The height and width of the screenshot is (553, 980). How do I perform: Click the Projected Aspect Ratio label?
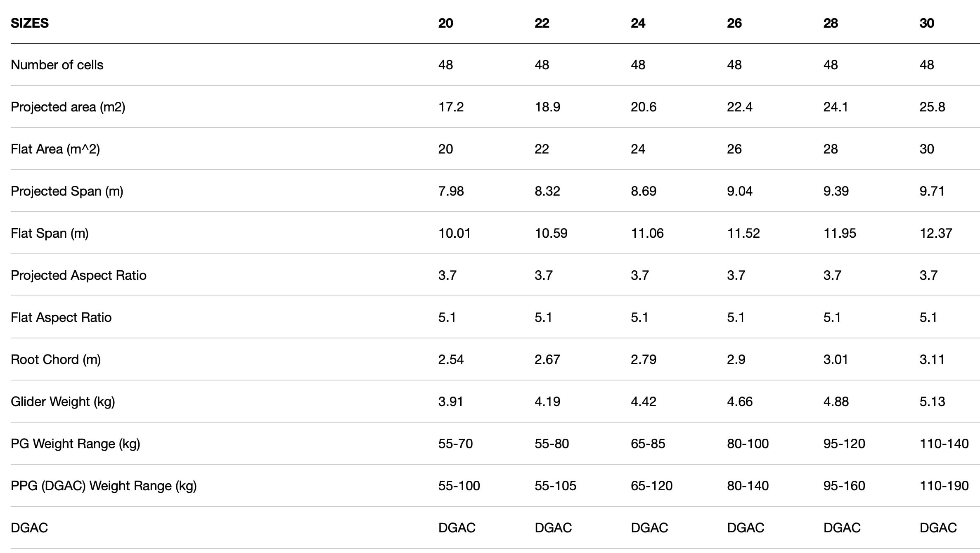[78, 275]
